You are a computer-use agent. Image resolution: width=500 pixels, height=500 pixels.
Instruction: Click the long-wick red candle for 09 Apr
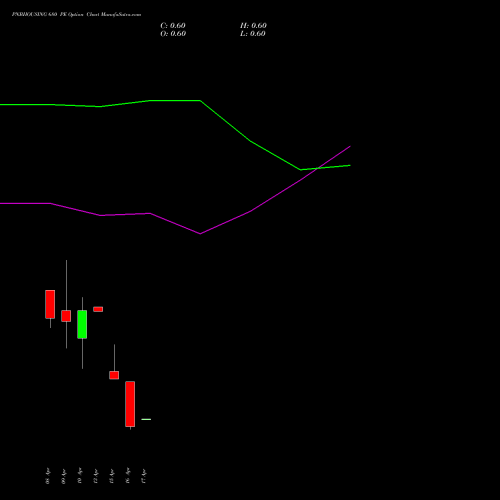point(66,316)
